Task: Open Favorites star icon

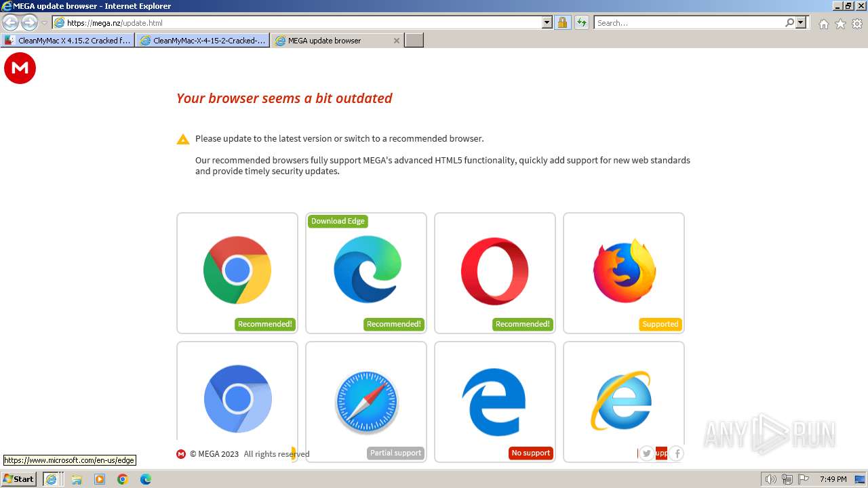Action: coord(840,24)
